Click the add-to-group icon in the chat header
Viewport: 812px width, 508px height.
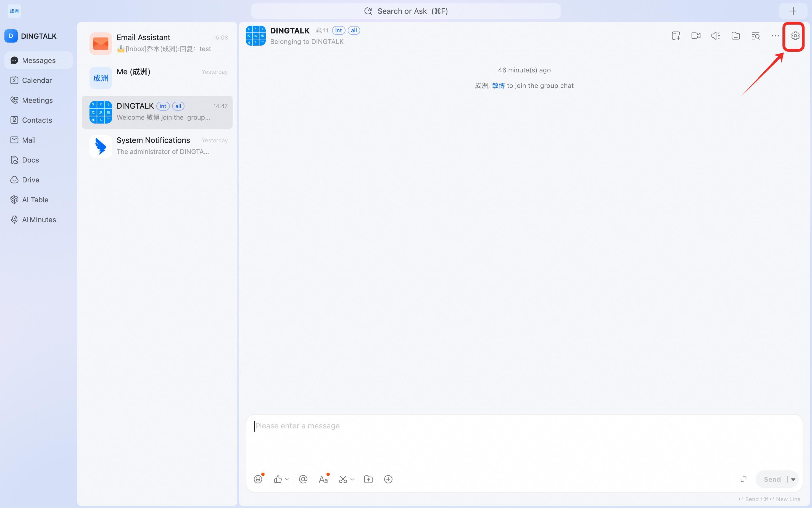tap(676, 36)
